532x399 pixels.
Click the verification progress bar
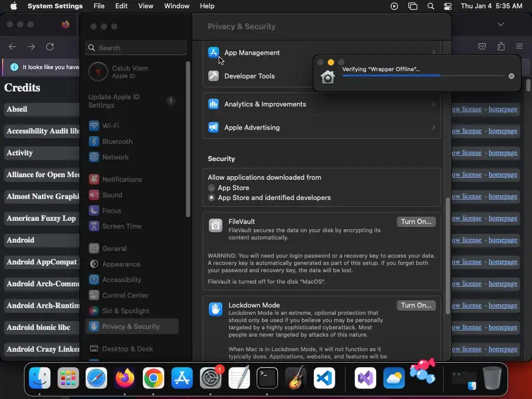(x=423, y=76)
